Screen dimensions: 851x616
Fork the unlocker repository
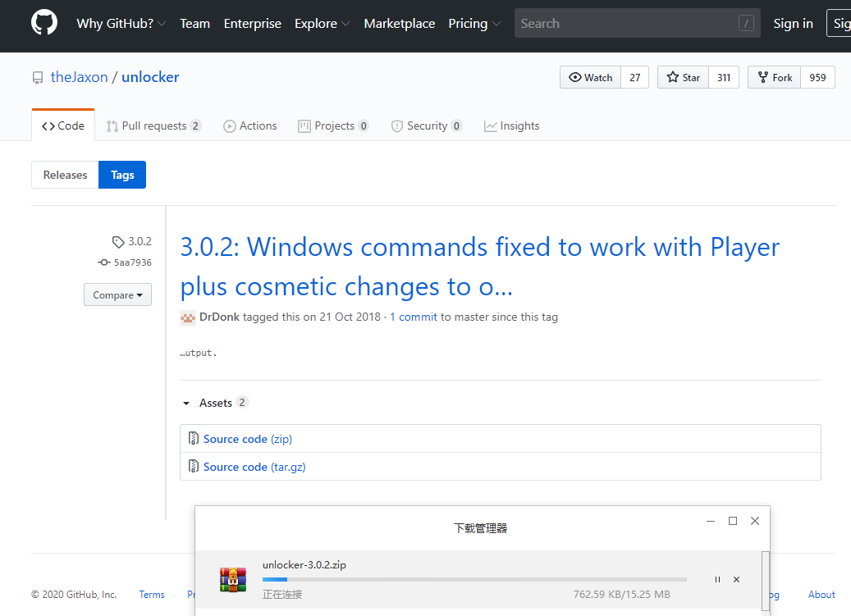pyautogui.click(x=775, y=77)
